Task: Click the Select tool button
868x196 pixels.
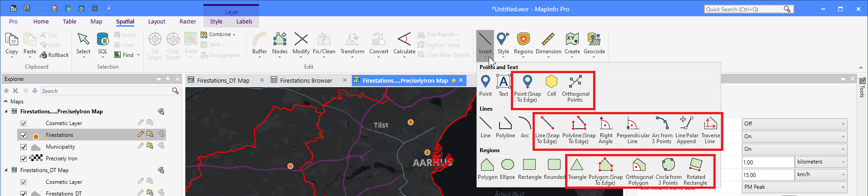Action: tap(83, 44)
